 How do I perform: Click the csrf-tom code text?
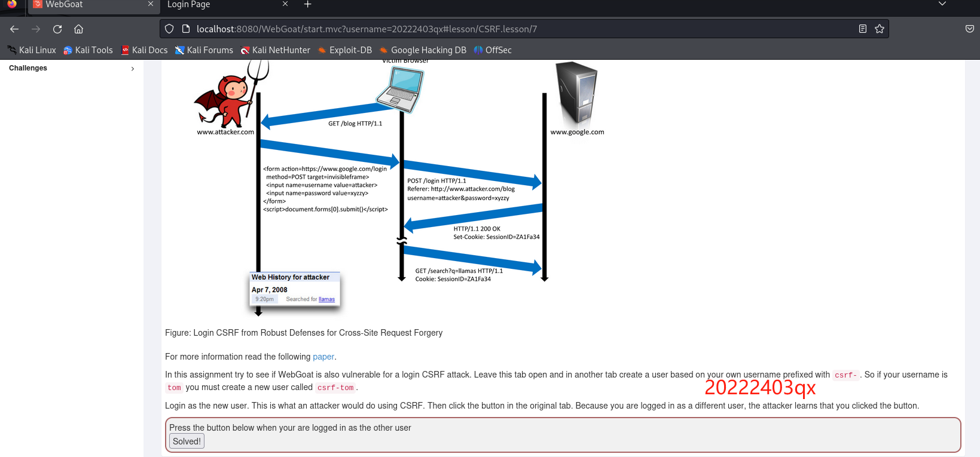click(x=335, y=388)
